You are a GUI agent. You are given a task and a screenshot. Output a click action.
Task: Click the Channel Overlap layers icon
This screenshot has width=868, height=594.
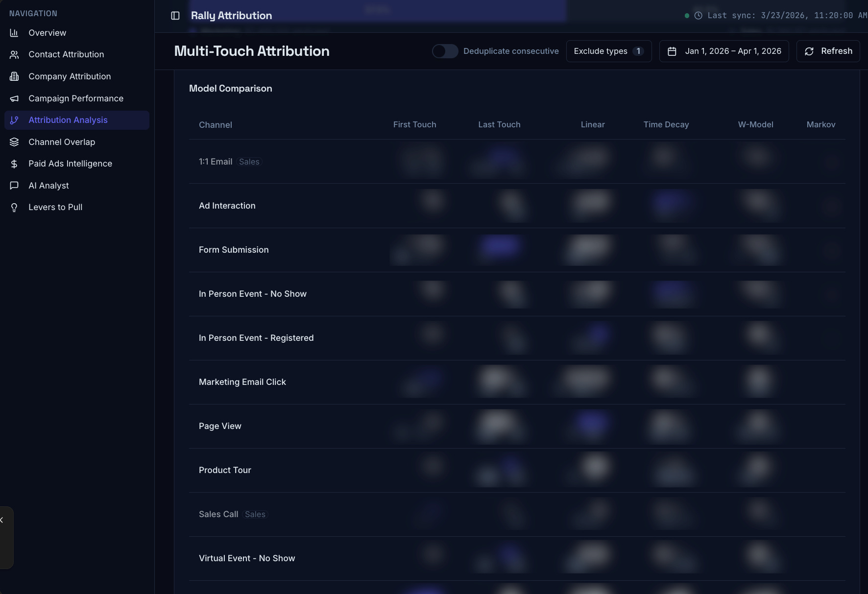click(x=14, y=142)
